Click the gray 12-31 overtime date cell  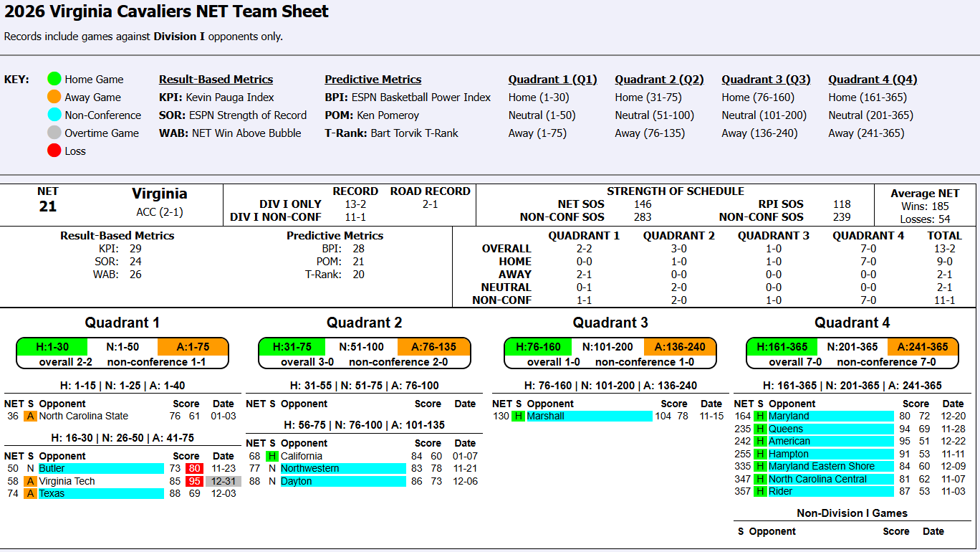pos(224,482)
